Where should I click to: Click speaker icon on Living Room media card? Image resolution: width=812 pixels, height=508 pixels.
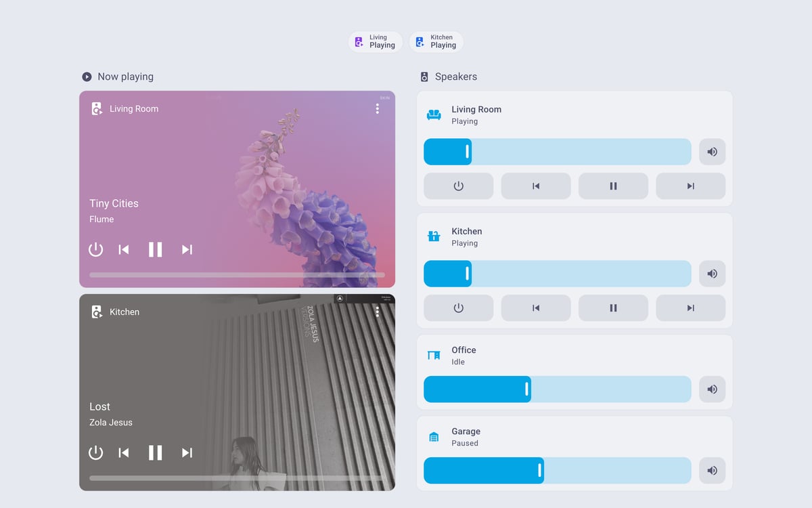(97, 108)
